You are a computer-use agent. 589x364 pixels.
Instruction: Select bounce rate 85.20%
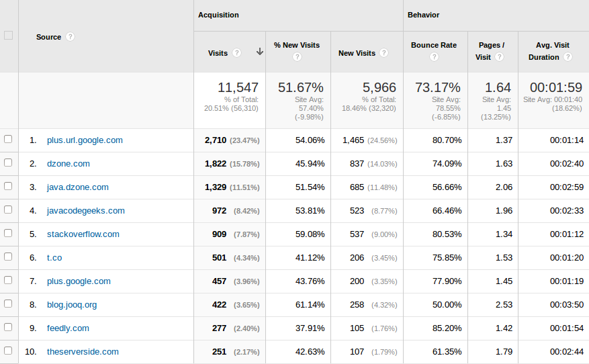(447, 328)
